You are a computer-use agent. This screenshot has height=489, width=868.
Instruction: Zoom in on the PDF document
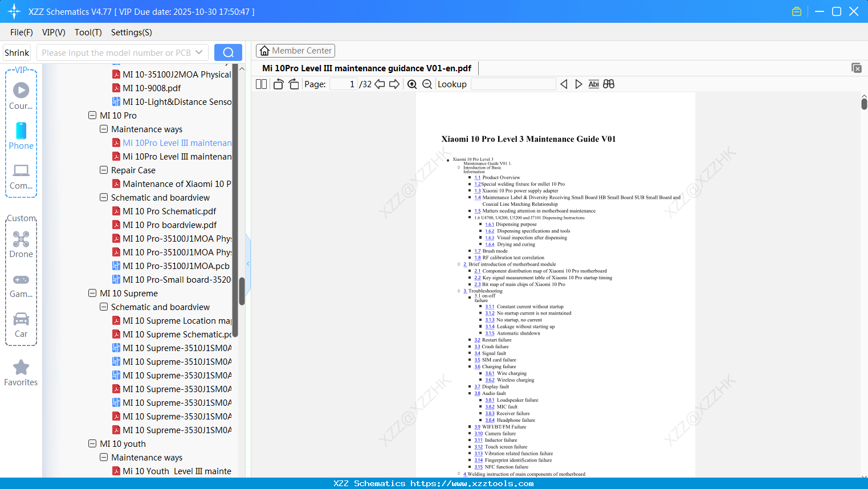coord(412,84)
